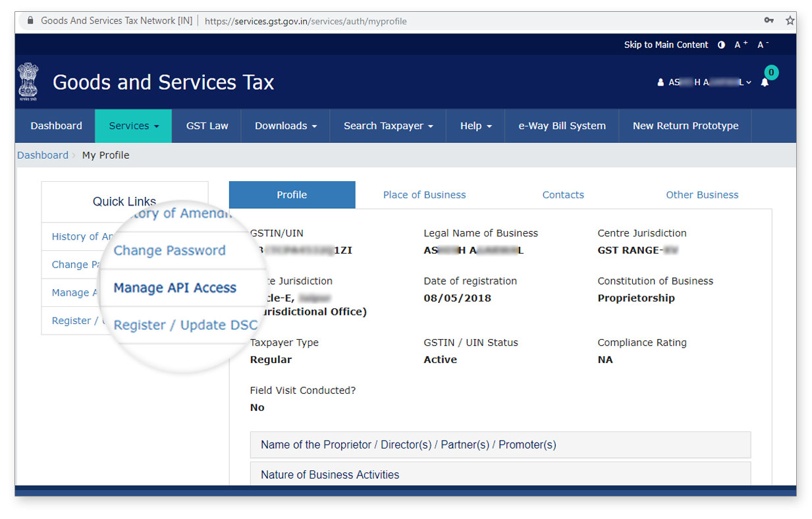The width and height of the screenshot is (812, 519).
Task: Expand the Services menu
Action: click(134, 126)
